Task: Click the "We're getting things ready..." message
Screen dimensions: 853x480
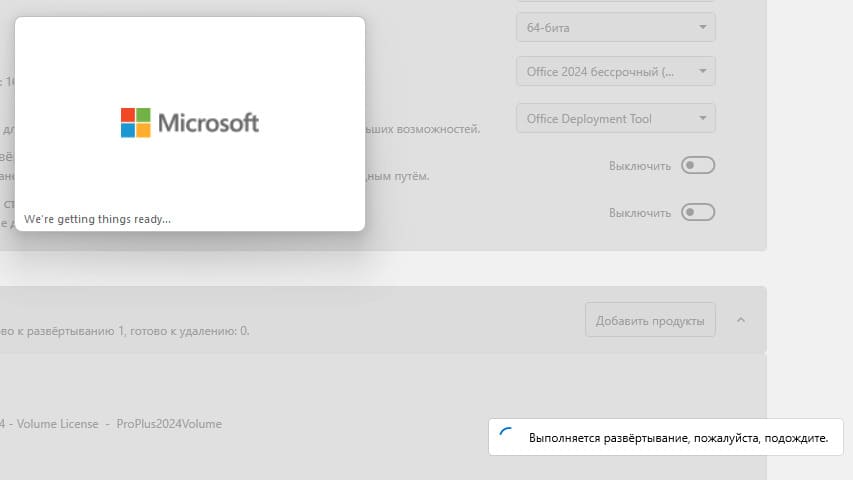Action: [x=98, y=218]
